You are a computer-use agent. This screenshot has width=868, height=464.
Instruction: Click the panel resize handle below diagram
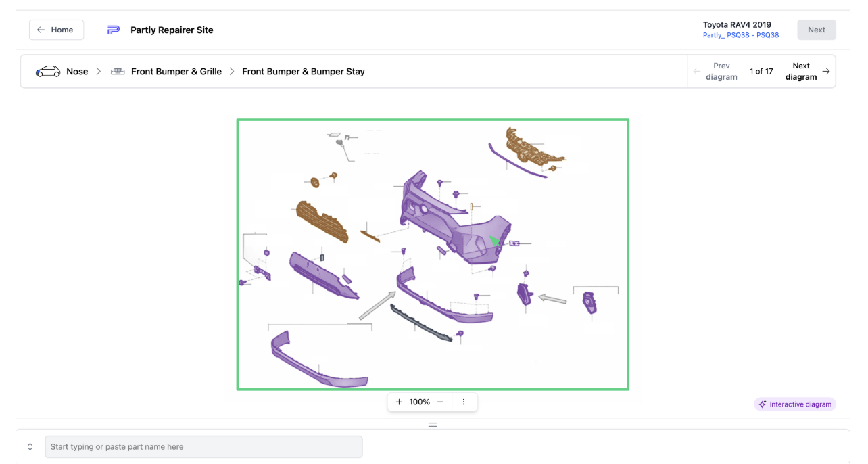click(433, 425)
